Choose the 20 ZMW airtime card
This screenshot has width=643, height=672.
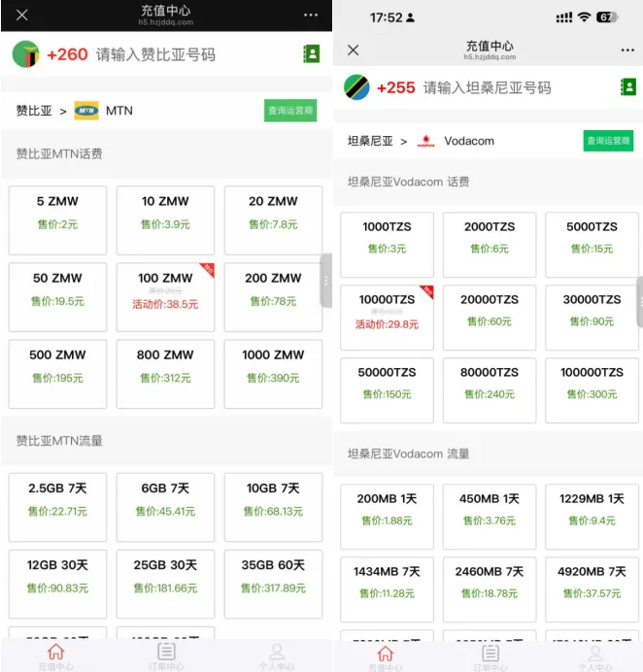point(273,220)
